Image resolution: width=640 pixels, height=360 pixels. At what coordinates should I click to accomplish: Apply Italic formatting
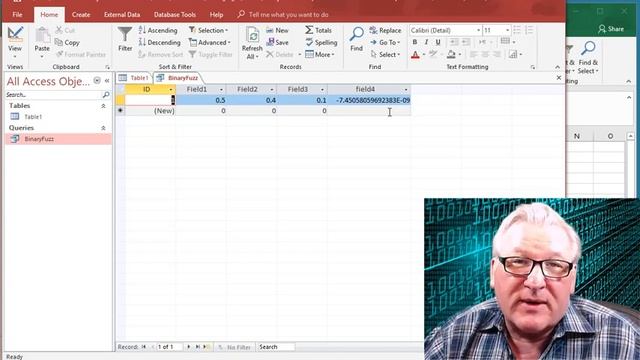pyautogui.click(x=426, y=42)
